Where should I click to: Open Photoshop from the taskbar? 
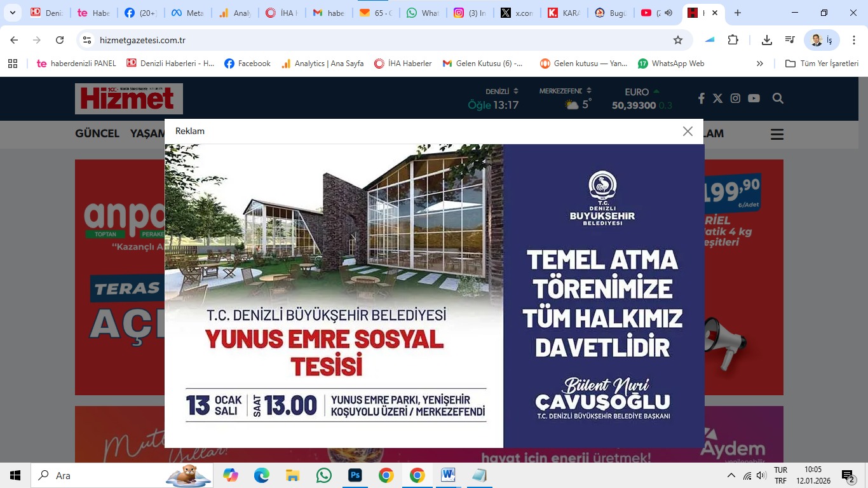[x=355, y=475]
